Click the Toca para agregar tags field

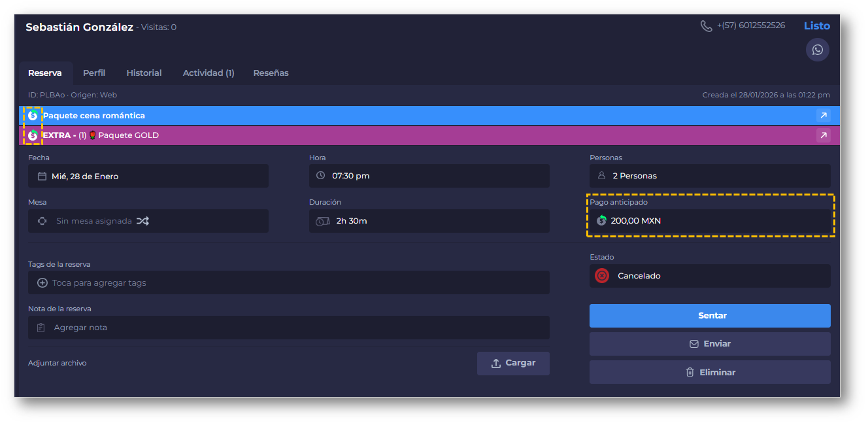[x=289, y=282]
